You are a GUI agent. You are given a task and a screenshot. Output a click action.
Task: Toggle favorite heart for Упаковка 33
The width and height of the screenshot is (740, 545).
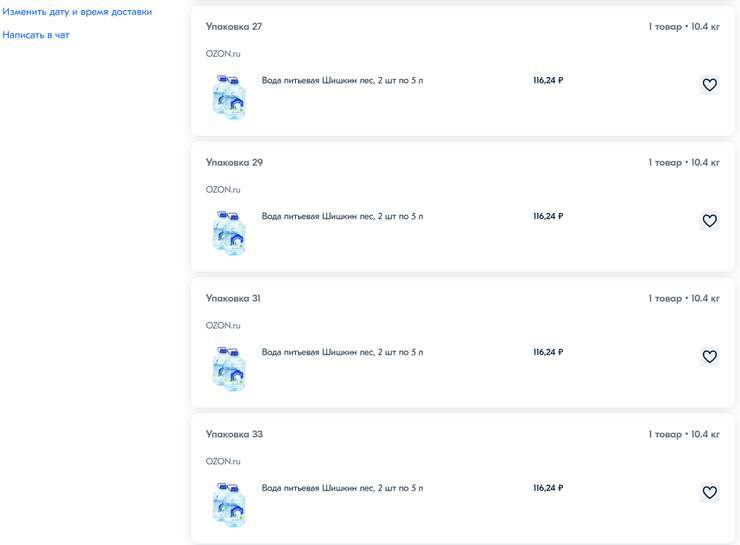(709, 493)
